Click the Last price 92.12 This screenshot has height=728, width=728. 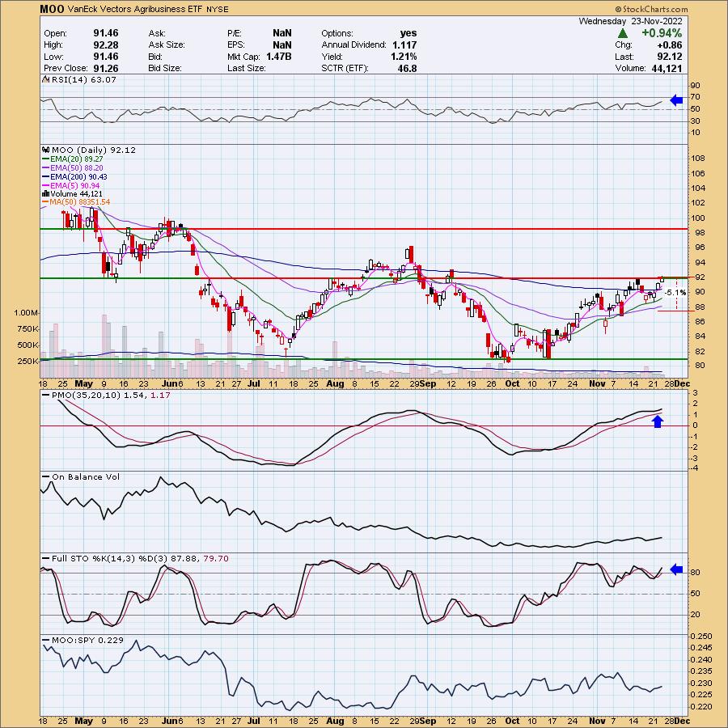pyautogui.click(x=670, y=56)
